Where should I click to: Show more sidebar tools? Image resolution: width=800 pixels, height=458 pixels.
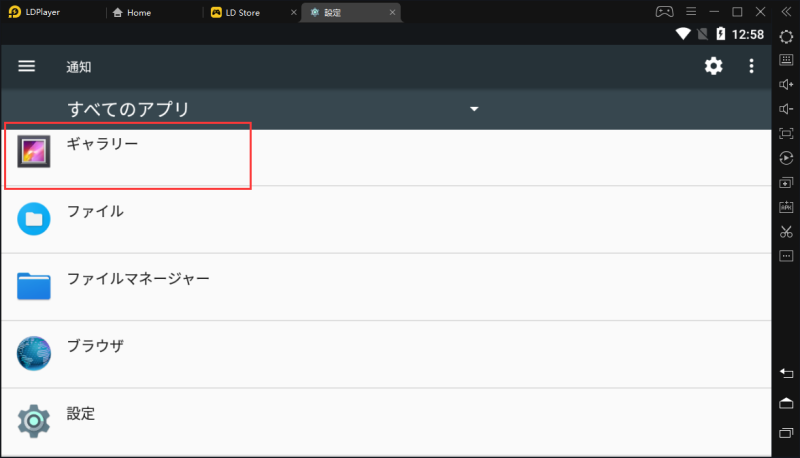[x=786, y=256]
